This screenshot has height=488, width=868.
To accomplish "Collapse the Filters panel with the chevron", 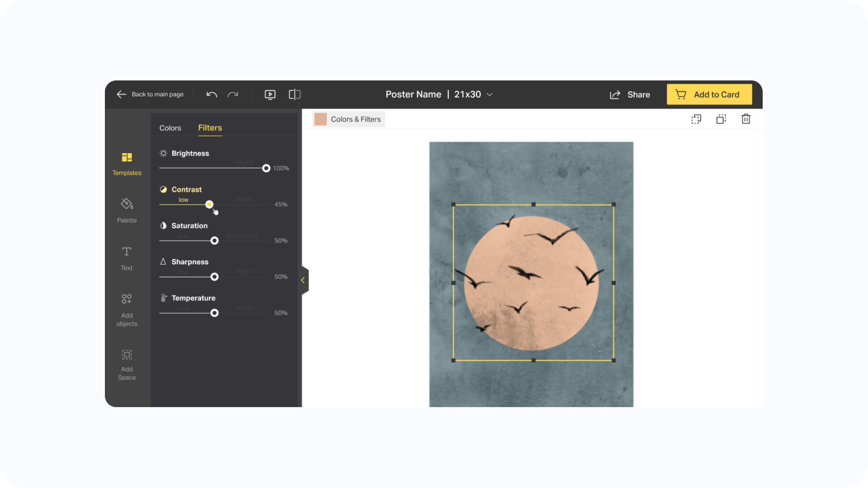I will coord(303,280).
